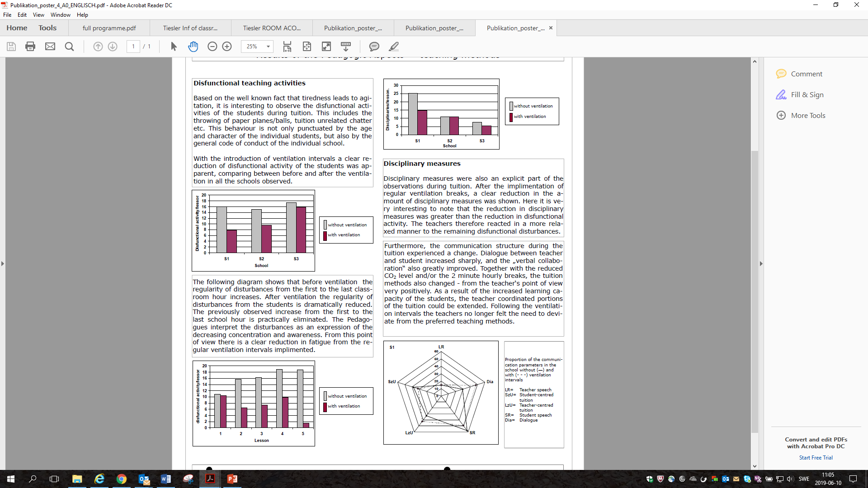Add a sticky note comment icon
Image resolution: width=868 pixels, height=488 pixels.
click(374, 47)
